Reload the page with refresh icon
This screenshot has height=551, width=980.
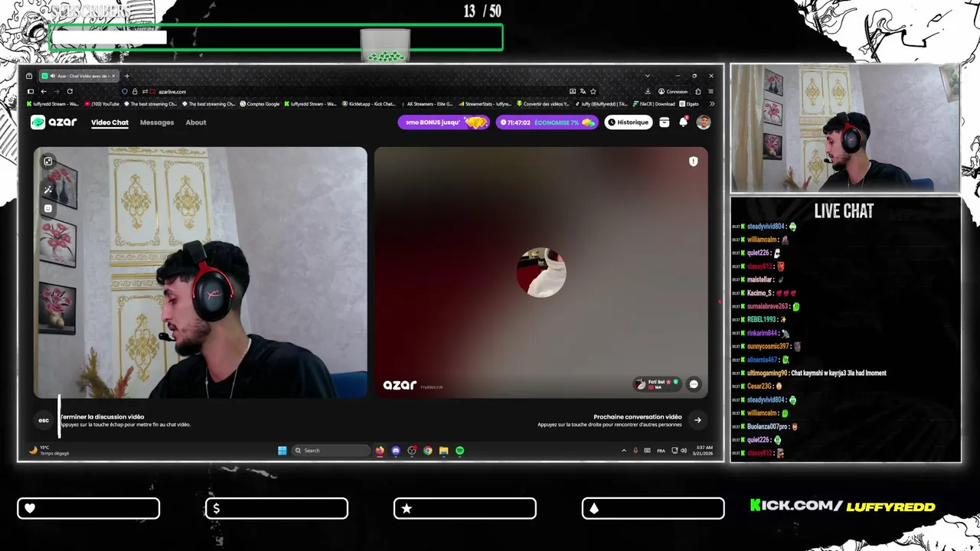[x=70, y=91]
